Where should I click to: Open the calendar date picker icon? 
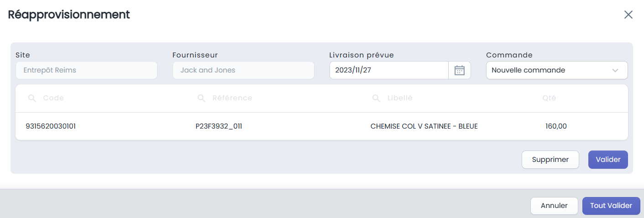click(x=460, y=70)
